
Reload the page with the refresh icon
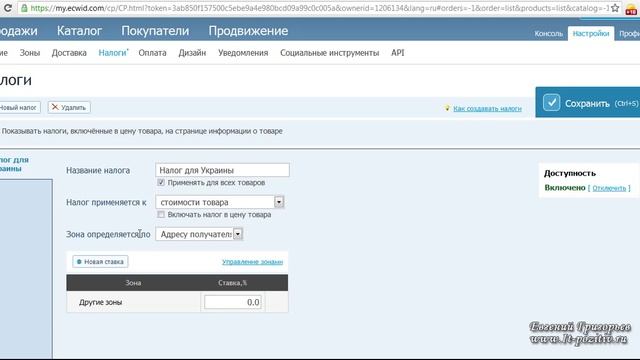7,8
